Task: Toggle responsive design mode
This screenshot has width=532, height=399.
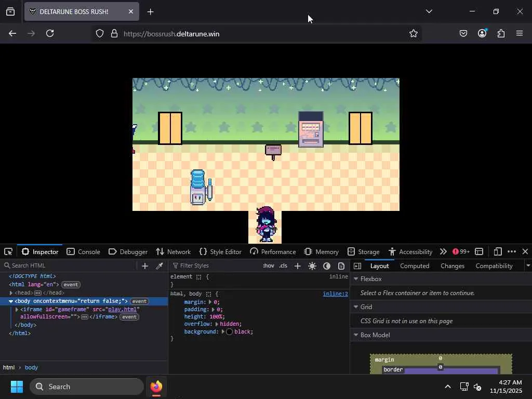Action: click(x=498, y=251)
